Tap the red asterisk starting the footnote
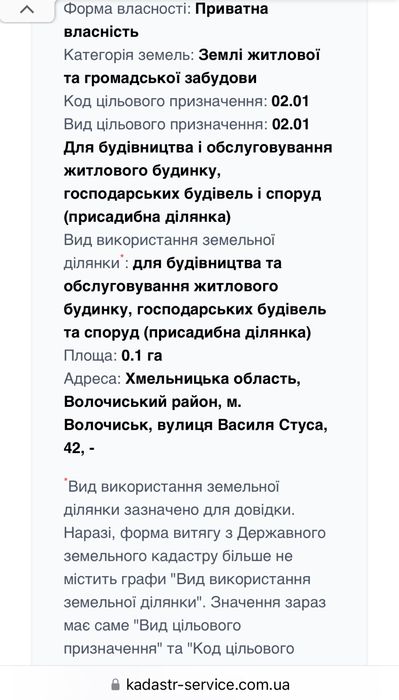 click(x=66, y=480)
